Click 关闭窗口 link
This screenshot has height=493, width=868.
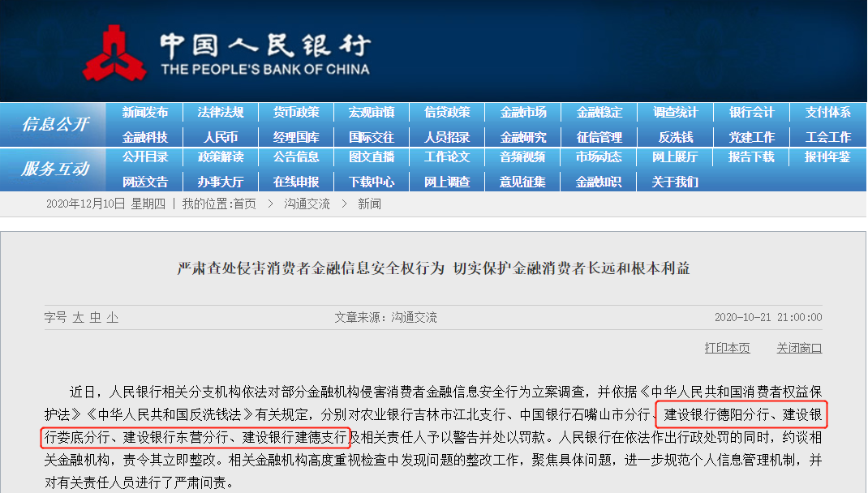(799, 348)
